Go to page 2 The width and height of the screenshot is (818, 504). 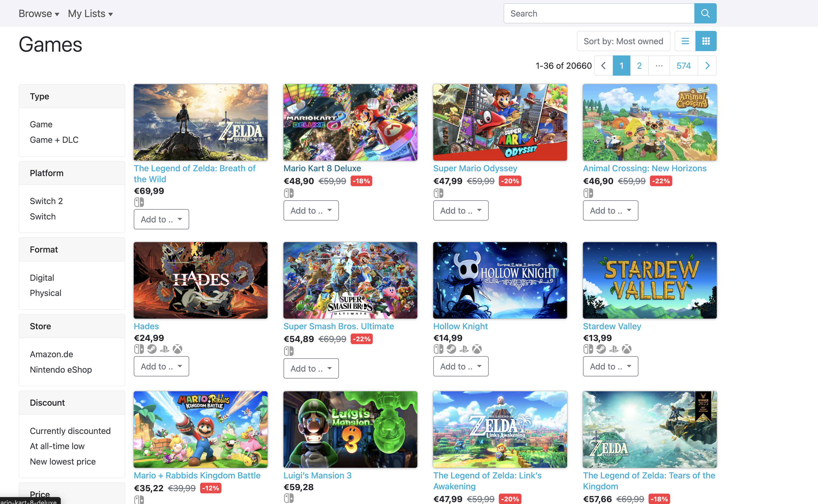[639, 66]
